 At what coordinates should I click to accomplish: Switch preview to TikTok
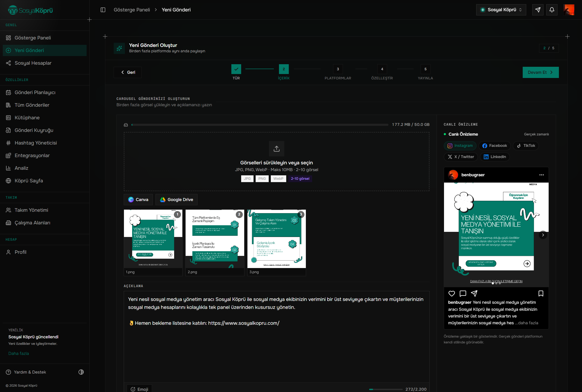pos(526,146)
